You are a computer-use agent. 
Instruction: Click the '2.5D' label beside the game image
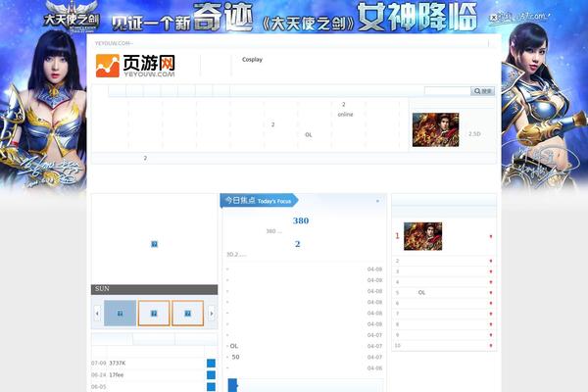(x=474, y=133)
